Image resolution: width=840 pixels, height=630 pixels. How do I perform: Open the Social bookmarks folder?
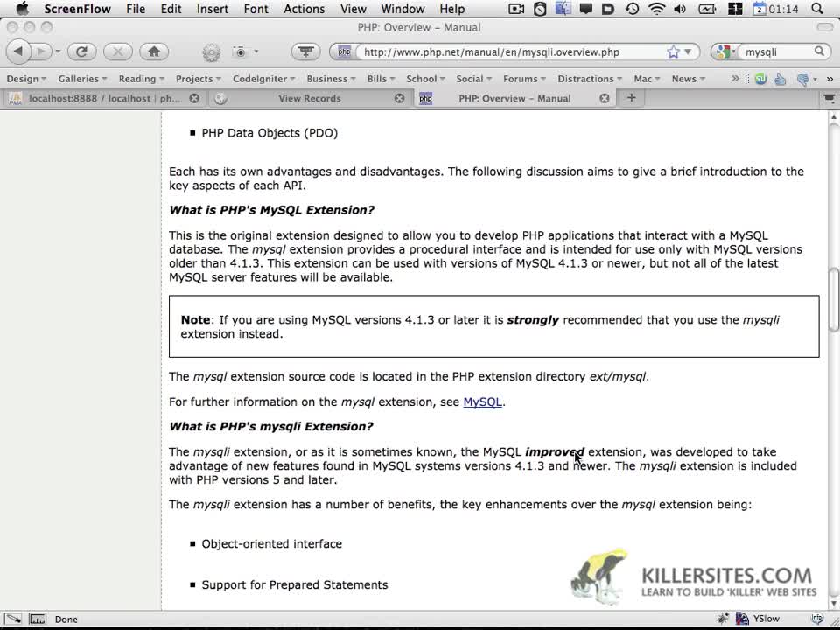[473, 79]
